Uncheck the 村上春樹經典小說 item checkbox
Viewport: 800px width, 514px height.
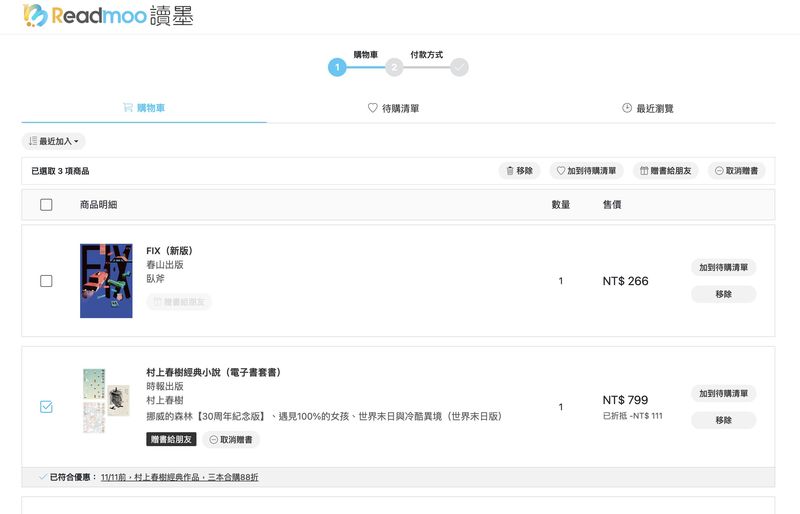click(46, 407)
